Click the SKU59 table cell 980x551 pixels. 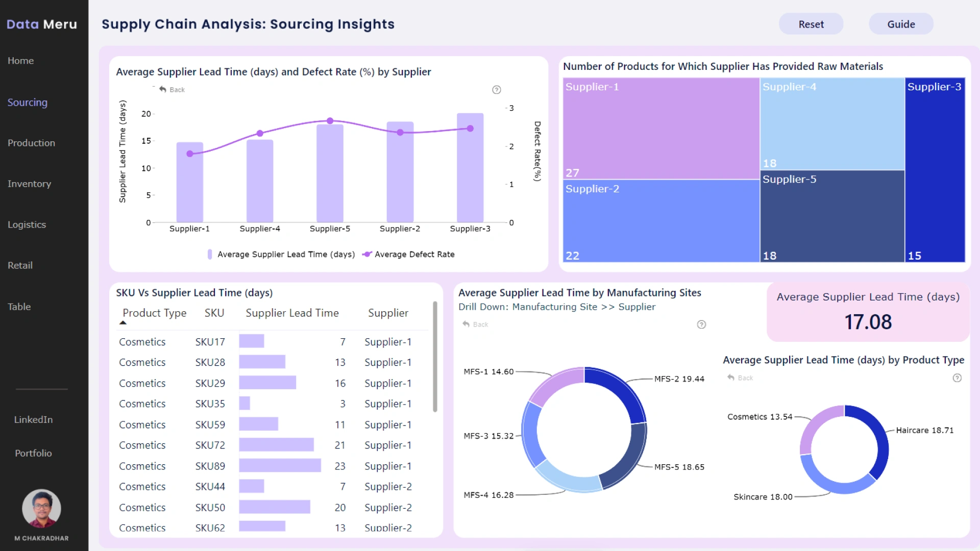(x=210, y=424)
